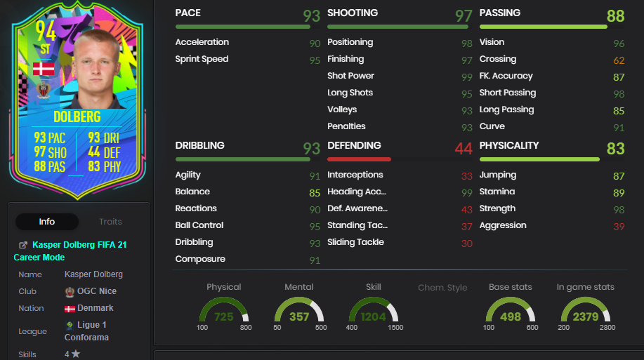Switch to the Traits tab
The width and height of the screenshot is (644, 360).
click(x=110, y=222)
